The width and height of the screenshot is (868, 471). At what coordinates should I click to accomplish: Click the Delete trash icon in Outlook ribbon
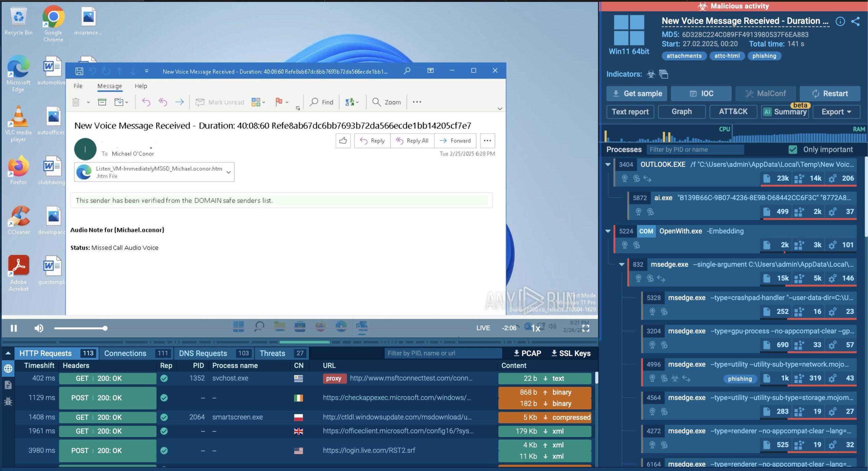pos(76,102)
